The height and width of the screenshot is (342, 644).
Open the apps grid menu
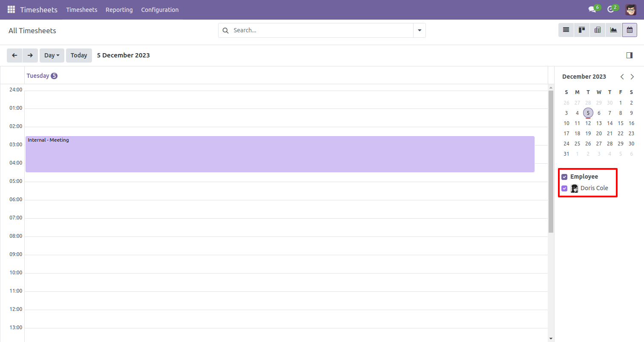(x=11, y=9)
